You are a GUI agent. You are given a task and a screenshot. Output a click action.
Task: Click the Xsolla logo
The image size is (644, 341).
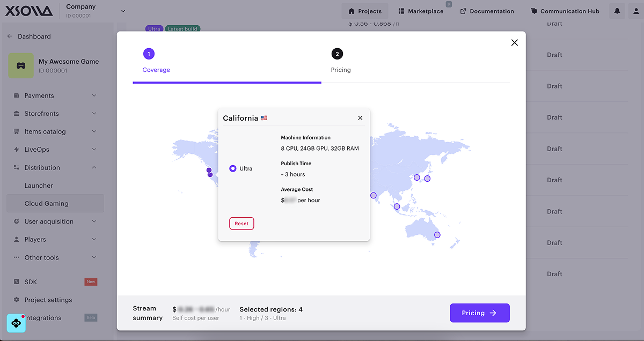pos(30,11)
